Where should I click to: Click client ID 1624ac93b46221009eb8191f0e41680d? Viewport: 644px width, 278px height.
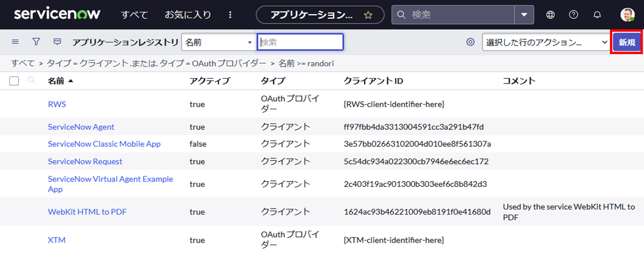click(x=417, y=212)
